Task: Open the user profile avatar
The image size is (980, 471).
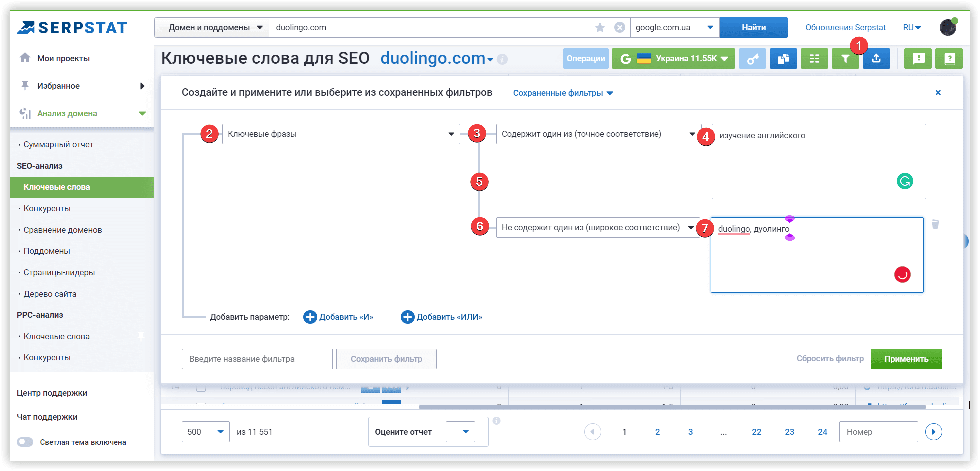Action: click(x=948, y=27)
